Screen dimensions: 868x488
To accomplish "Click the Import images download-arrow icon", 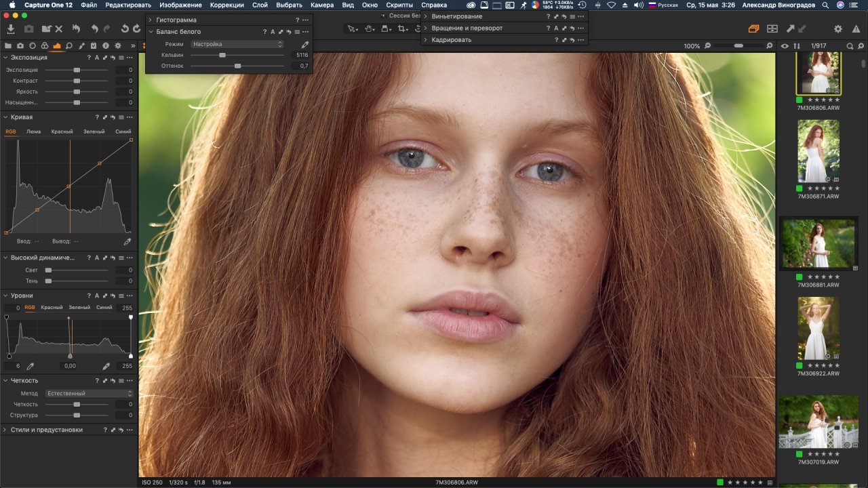I will click(x=10, y=29).
